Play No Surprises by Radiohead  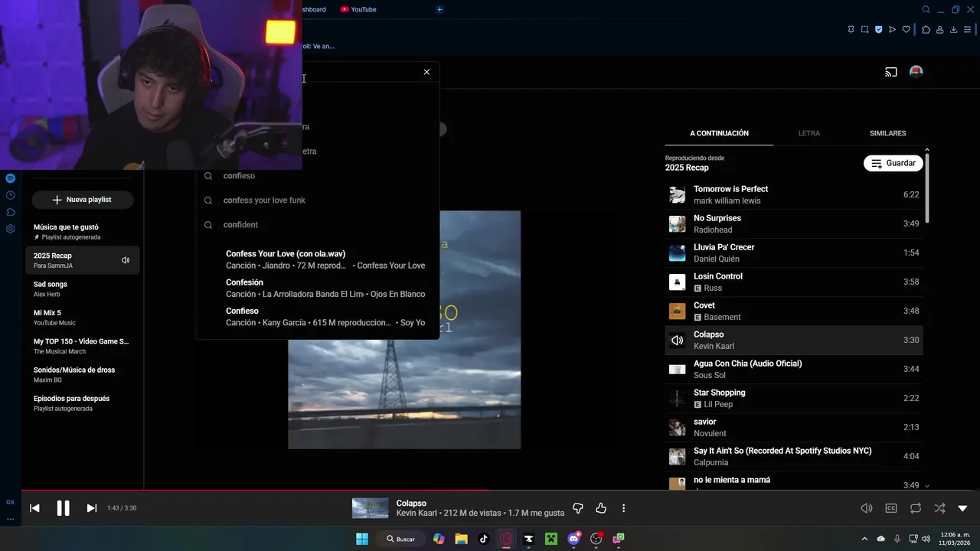pyautogui.click(x=794, y=223)
